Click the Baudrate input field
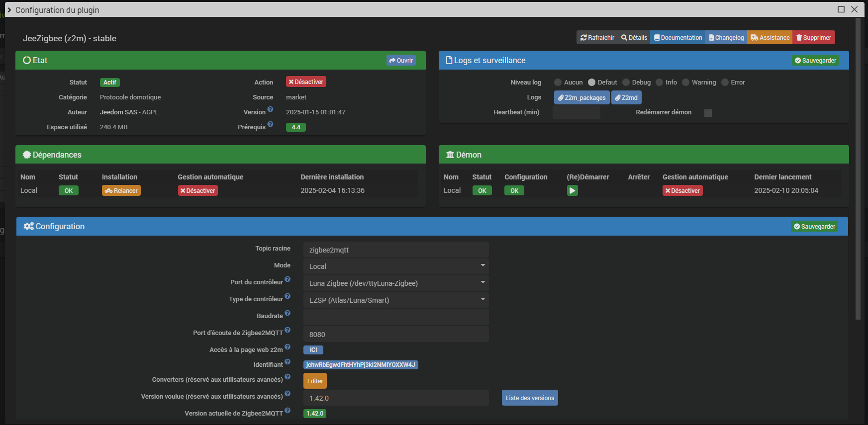 pos(396,317)
